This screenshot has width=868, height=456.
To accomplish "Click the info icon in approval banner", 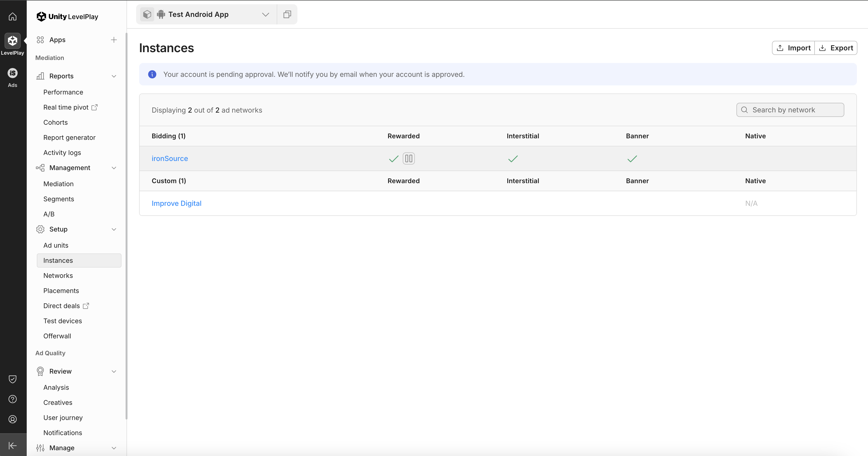I will pyautogui.click(x=152, y=74).
